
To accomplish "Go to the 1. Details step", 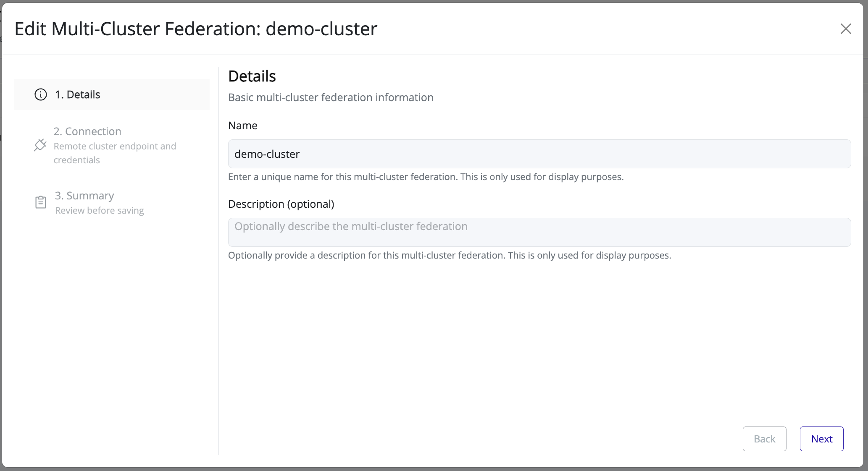I will (112, 94).
